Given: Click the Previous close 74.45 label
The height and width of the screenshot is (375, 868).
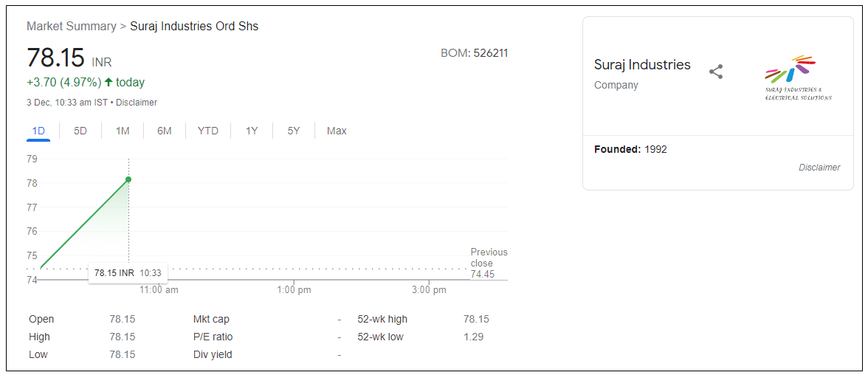Looking at the screenshot, I should [488, 263].
